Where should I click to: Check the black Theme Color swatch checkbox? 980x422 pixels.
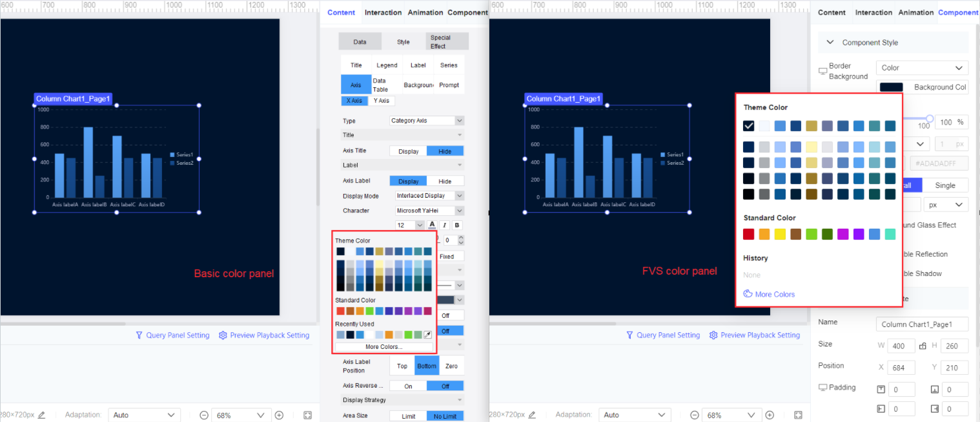point(748,125)
